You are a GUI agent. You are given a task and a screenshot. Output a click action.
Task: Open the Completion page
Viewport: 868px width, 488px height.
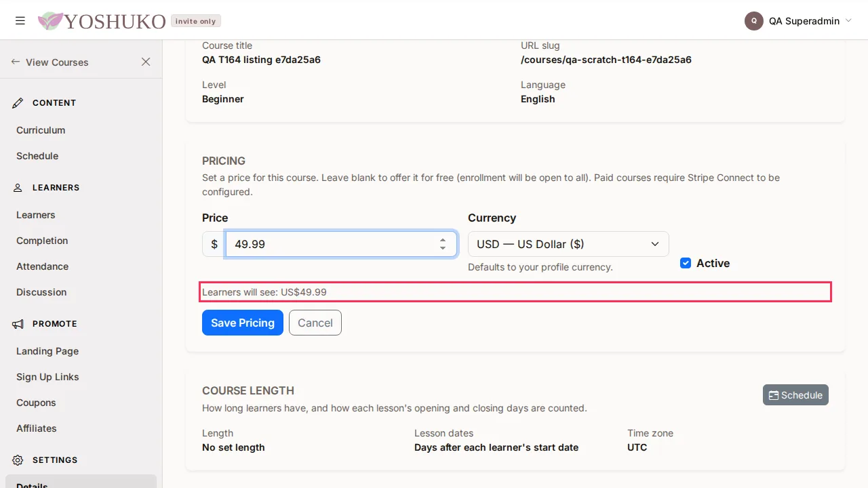(x=42, y=241)
